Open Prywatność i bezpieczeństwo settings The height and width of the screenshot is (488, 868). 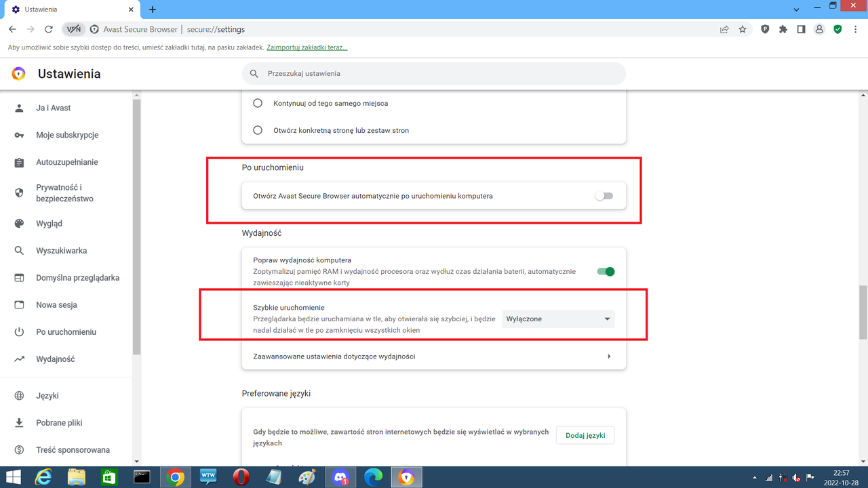(x=66, y=193)
